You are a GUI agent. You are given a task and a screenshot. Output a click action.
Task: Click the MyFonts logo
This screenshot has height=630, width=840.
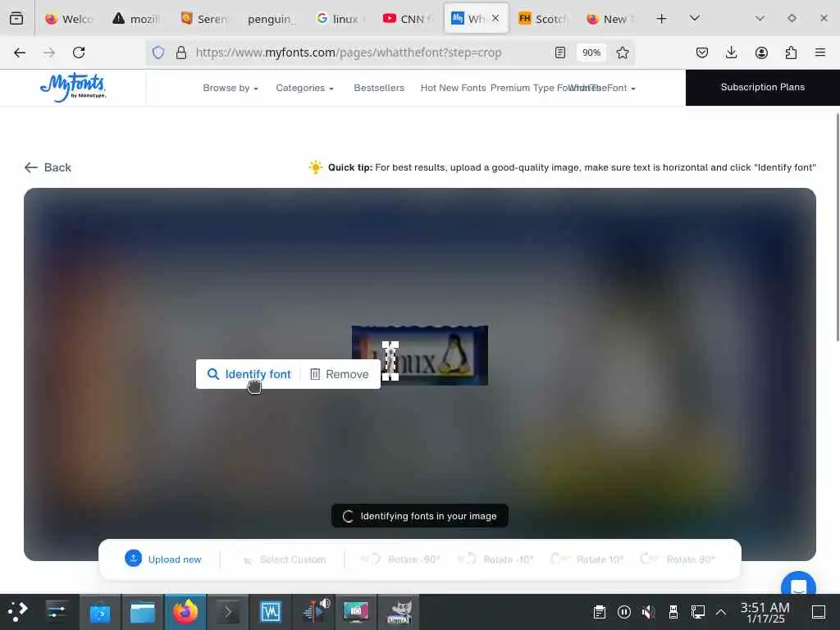coord(73,87)
